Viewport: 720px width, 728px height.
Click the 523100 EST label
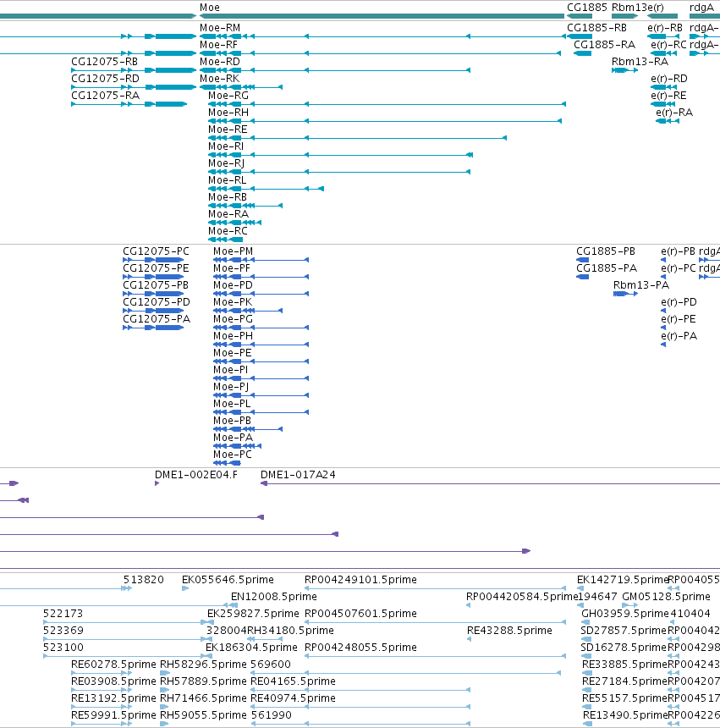63,648
